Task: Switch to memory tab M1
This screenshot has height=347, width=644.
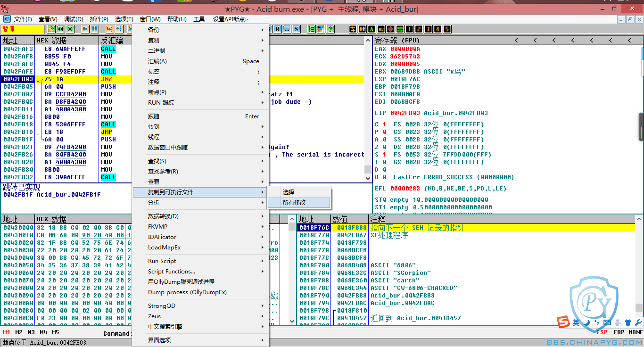Action: pyautogui.click(x=7, y=332)
